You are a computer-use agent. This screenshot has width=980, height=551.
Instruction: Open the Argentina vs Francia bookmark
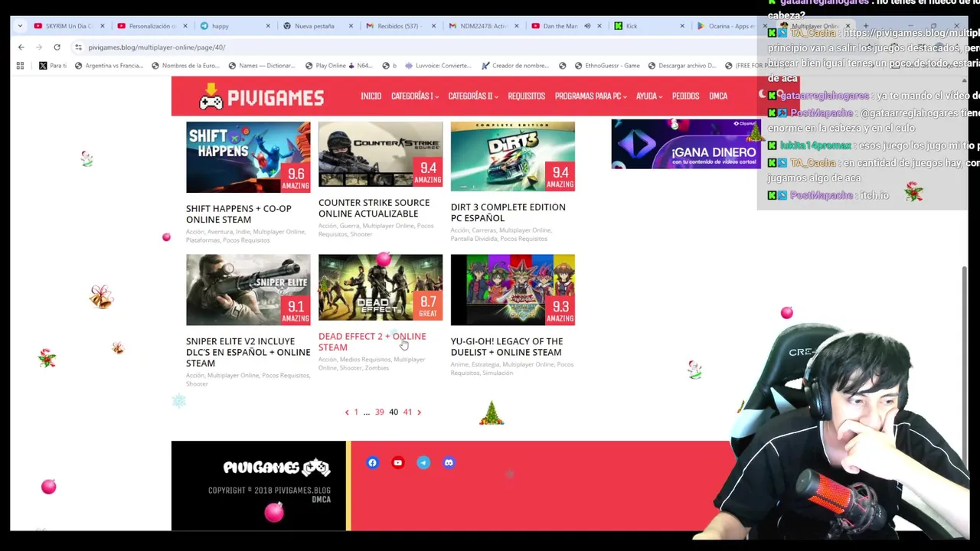tap(109, 66)
